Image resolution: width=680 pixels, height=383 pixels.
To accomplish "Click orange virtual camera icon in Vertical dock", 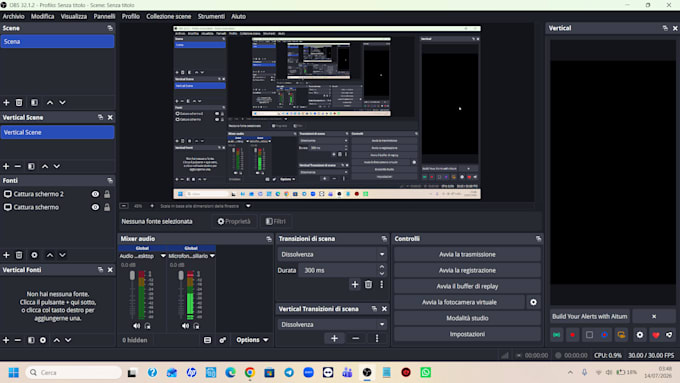I will 621,335.
